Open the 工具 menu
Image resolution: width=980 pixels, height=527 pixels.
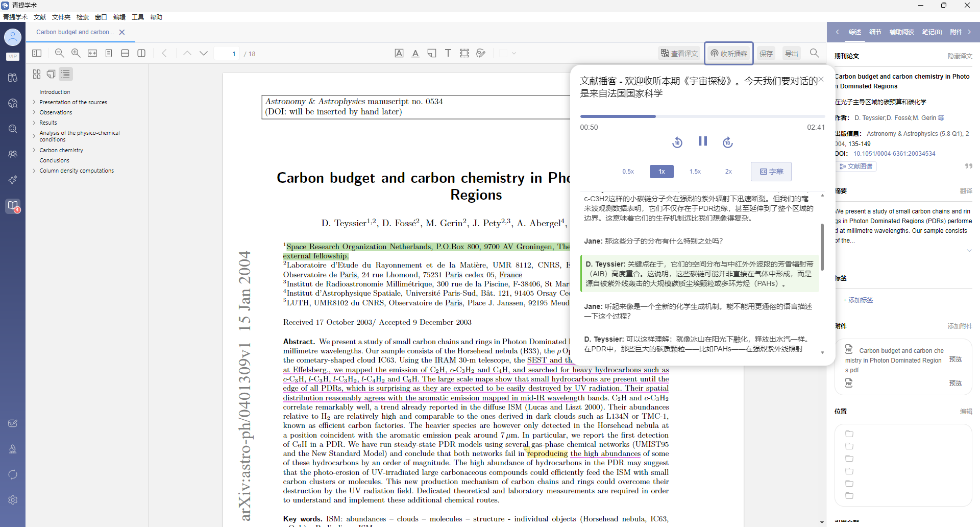click(138, 17)
